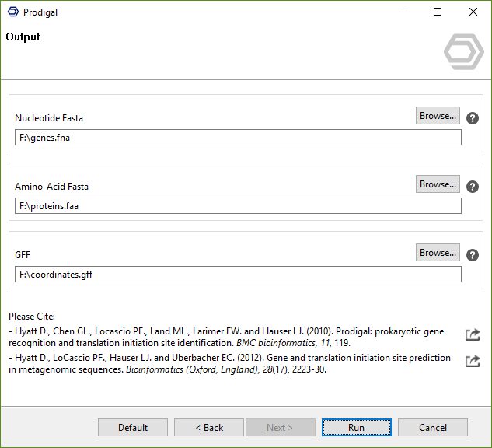Focus the F:\genes.fna path field

(238, 138)
